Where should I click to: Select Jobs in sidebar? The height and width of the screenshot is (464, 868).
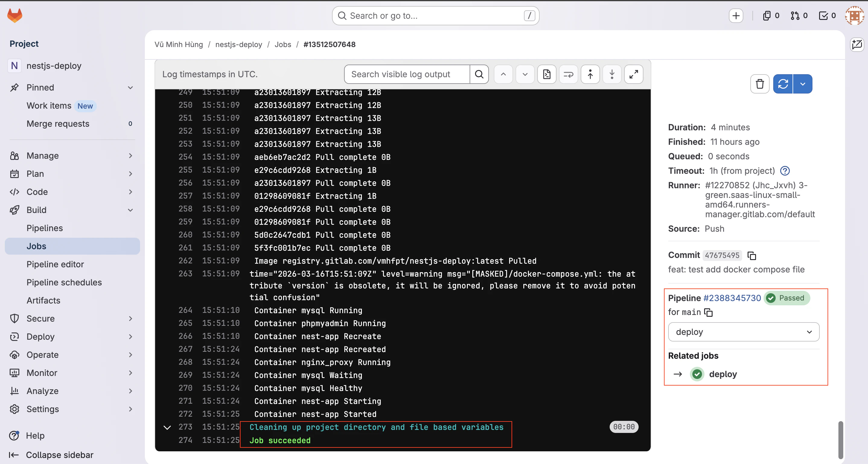[x=72, y=246]
